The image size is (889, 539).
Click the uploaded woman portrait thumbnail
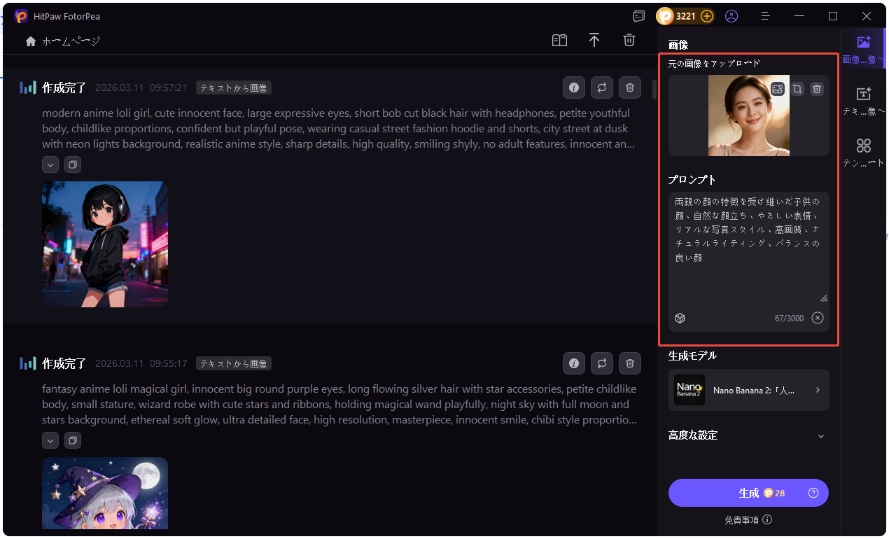[x=748, y=116]
